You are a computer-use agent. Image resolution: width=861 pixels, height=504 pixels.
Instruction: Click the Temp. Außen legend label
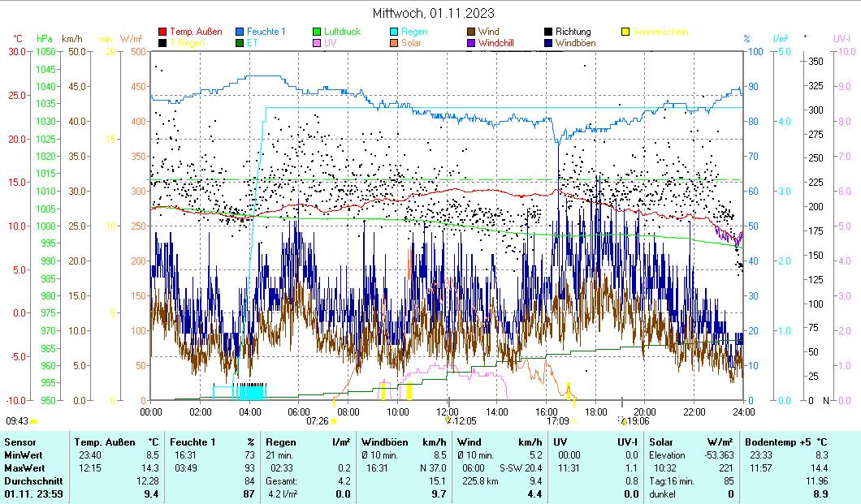point(196,32)
